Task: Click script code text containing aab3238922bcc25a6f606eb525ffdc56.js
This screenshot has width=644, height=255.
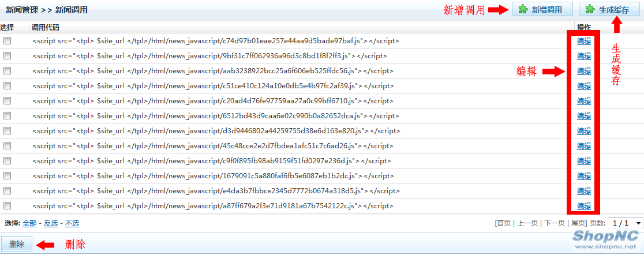Action: (x=213, y=70)
